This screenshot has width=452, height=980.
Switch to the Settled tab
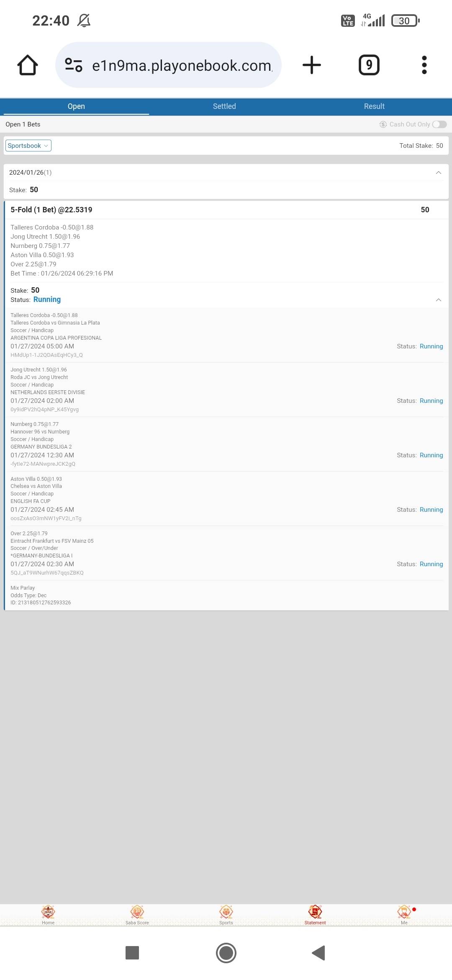[224, 106]
